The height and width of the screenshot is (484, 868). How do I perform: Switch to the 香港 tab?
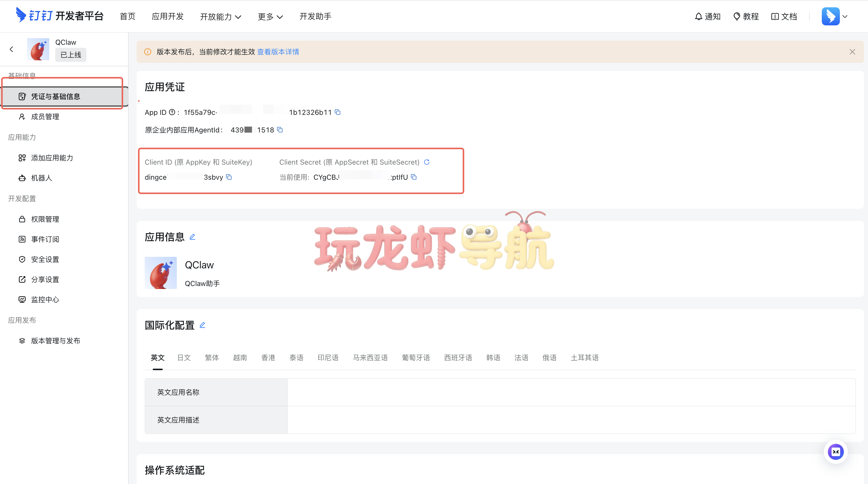click(x=268, y=358)
